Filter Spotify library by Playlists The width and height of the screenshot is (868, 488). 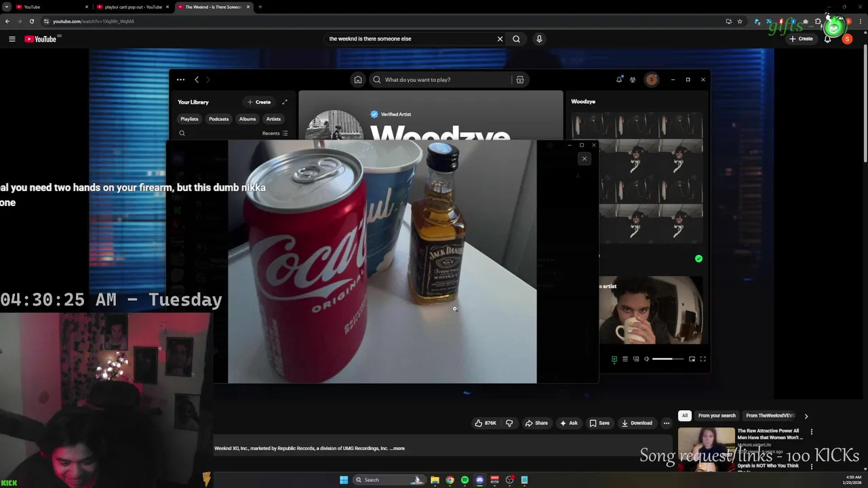pyautogui.click(x=189, y=119)
